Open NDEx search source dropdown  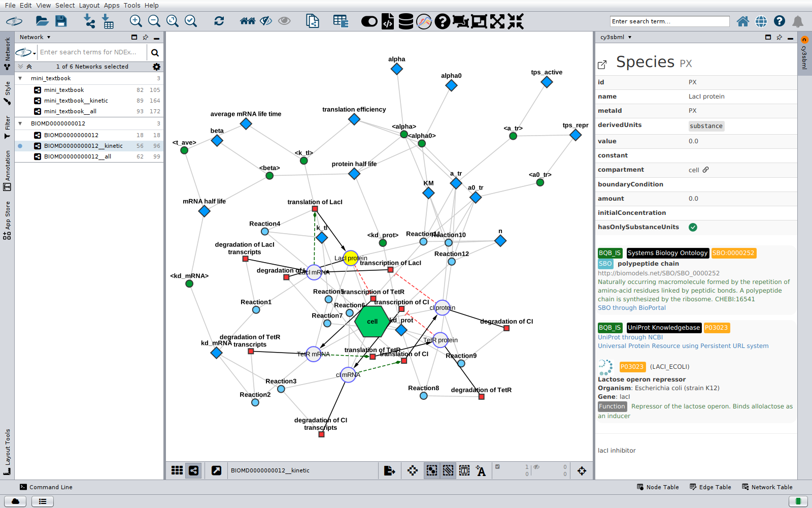click(26, 52)
